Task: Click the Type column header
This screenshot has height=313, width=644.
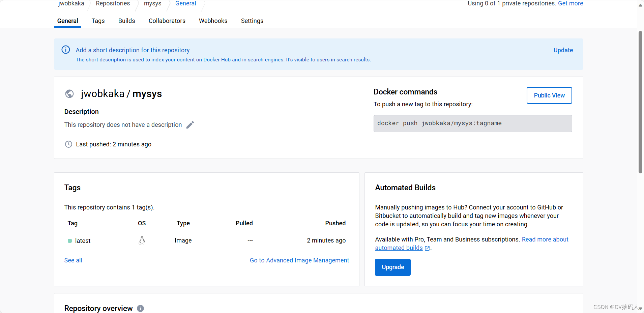Action: pyautogui.click(x=183, y=223)
